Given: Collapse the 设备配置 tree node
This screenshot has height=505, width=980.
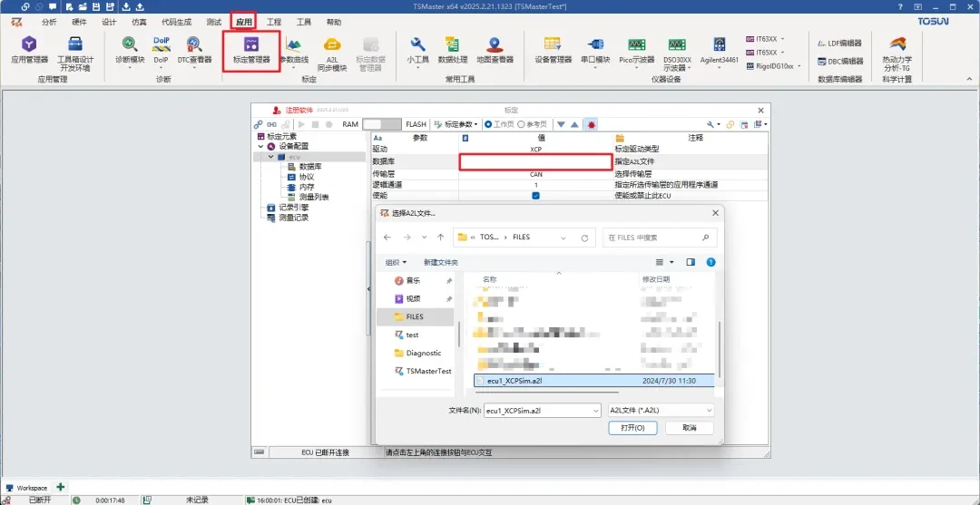Looking at the screenshot, I should [261, 146].
